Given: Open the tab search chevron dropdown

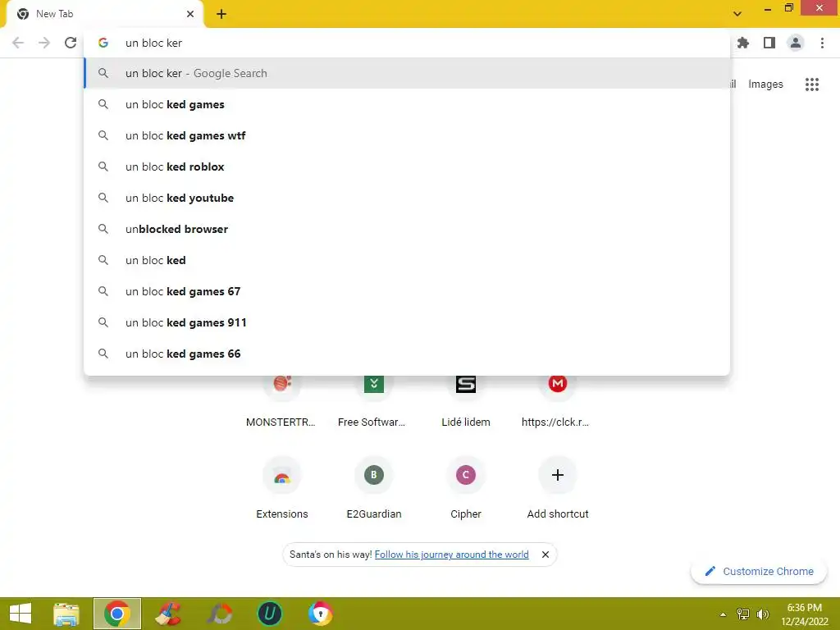Looking at the screenshot, I should click(737, 14).
